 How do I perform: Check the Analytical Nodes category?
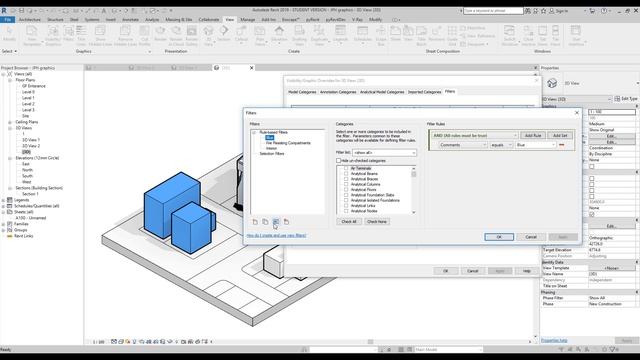point(346,211)
